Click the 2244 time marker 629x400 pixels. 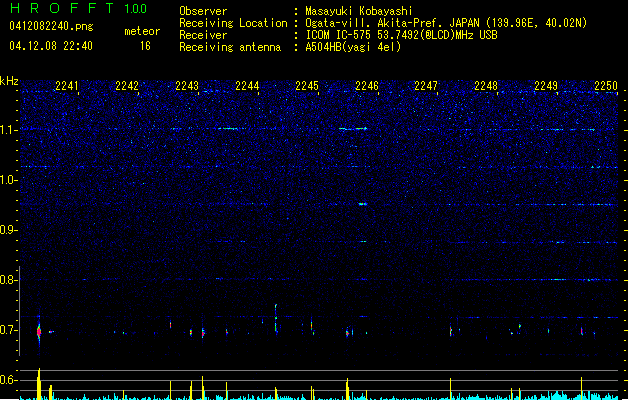(247, 86)
